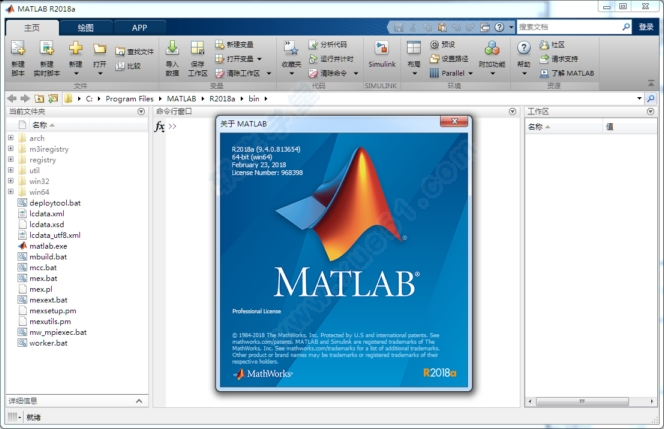
Task: Click the New Live Script (新建实时脚本) icon
Action: click(x=47, y=49)
